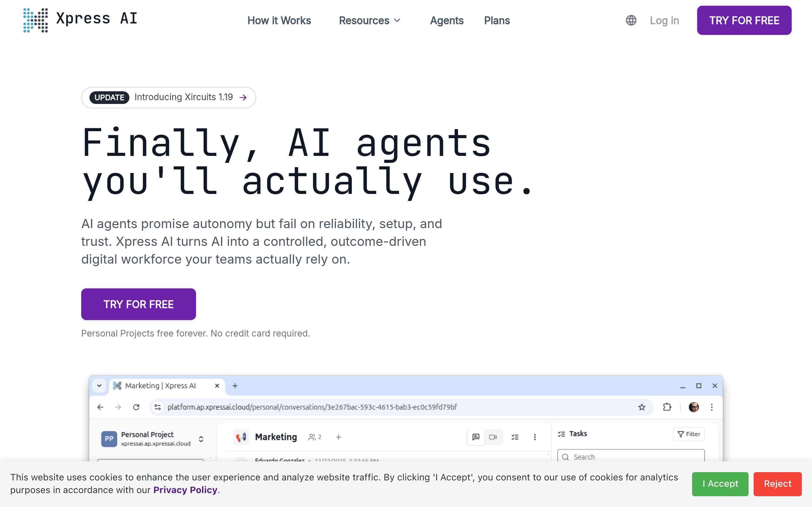Click the Tasks Search input field
812x507 pixels.
pos(631,456)
